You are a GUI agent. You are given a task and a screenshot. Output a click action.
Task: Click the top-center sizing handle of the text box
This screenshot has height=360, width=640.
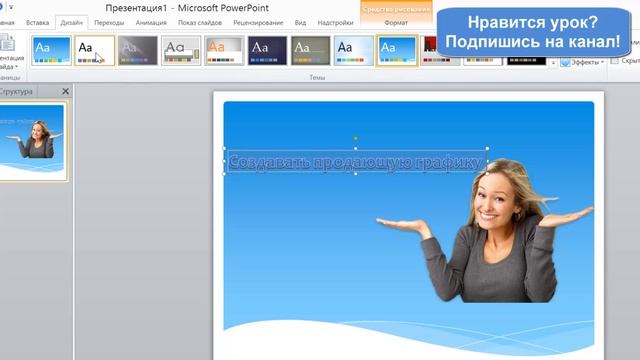coord(356,149)
